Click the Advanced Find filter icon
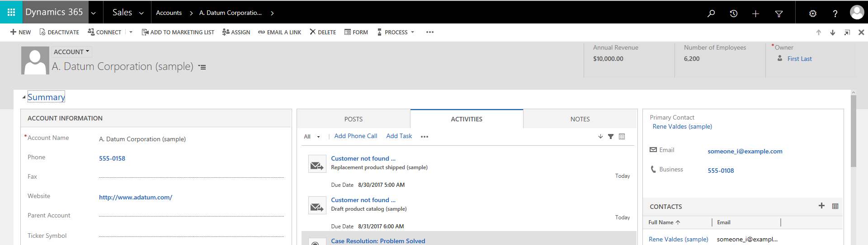868x245 pixels. coord(778,14)
